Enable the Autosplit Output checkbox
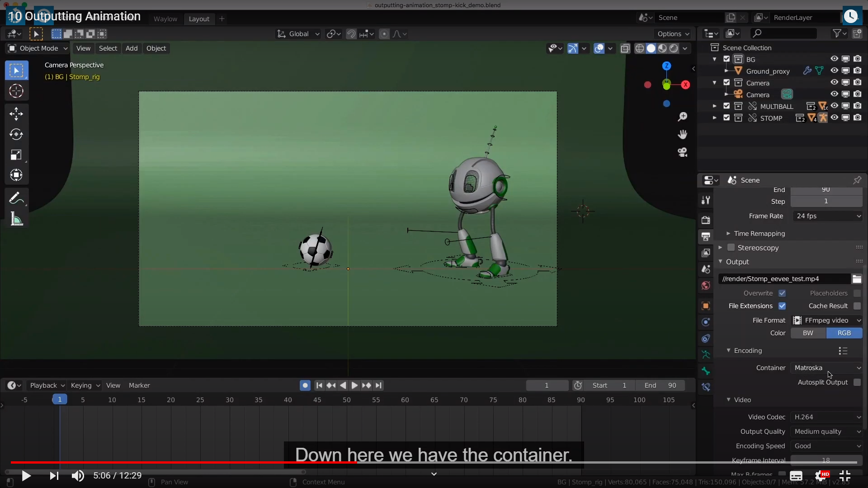Screen dimensions: 868x488 click(x=857, y=382)
